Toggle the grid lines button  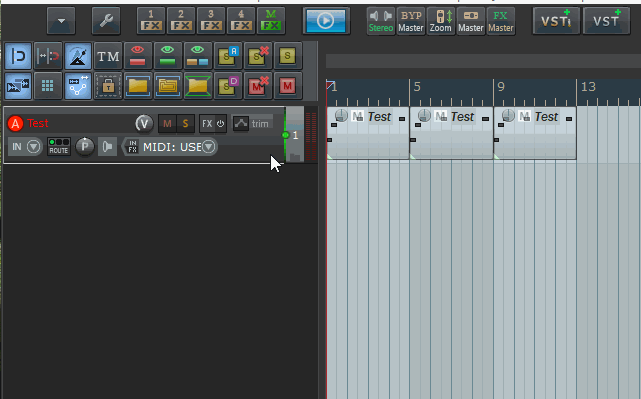pos(48,86)
